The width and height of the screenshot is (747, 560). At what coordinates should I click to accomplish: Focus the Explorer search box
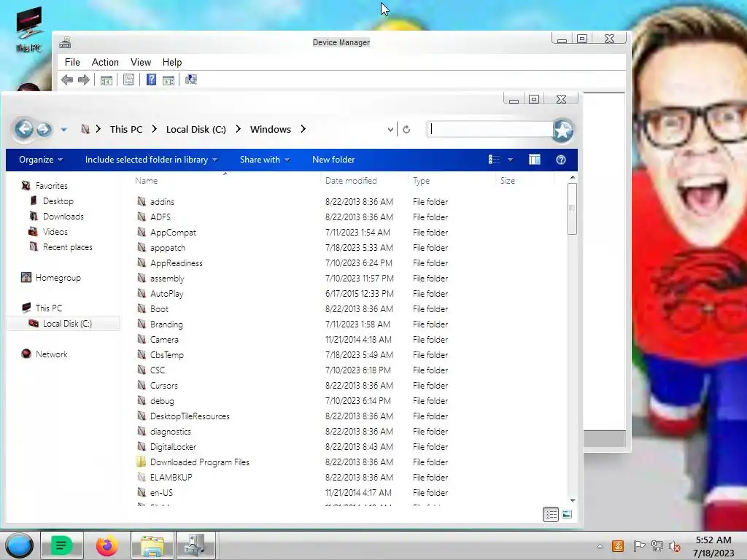click(490, 130)
